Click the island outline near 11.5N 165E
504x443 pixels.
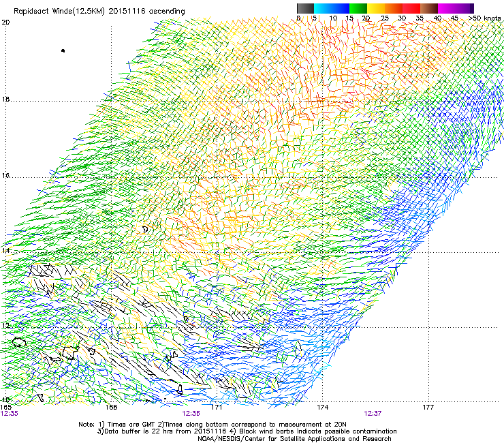point(18,342)
